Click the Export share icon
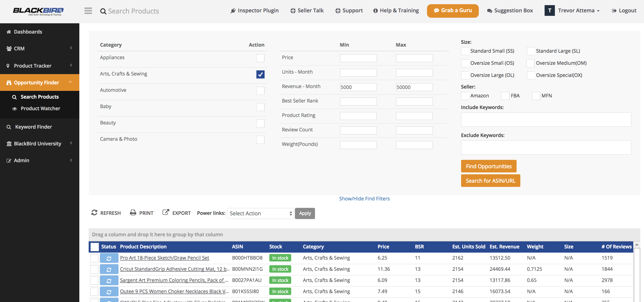Image resolution: width=644 pixels, height=302 pixels. (x=166, y=212)
